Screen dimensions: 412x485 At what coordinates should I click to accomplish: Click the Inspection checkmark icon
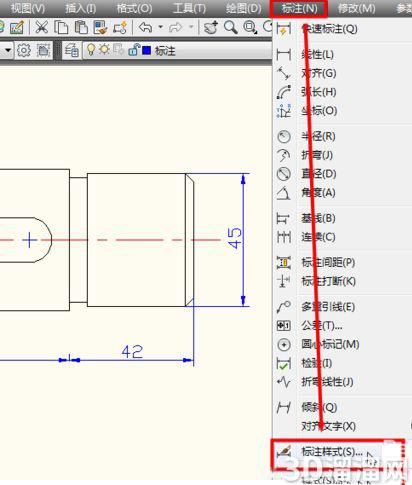[284, 363]
